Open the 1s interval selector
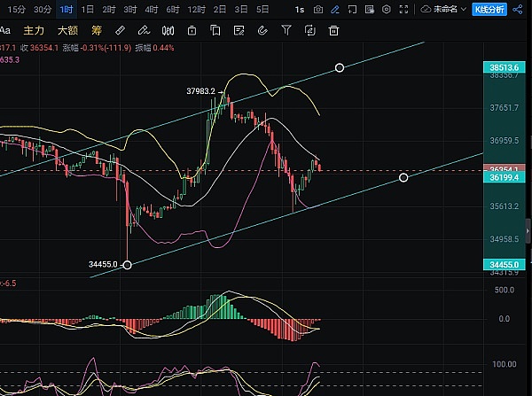The width and height of the screenshot is (532, 396). tap(300, 9)
